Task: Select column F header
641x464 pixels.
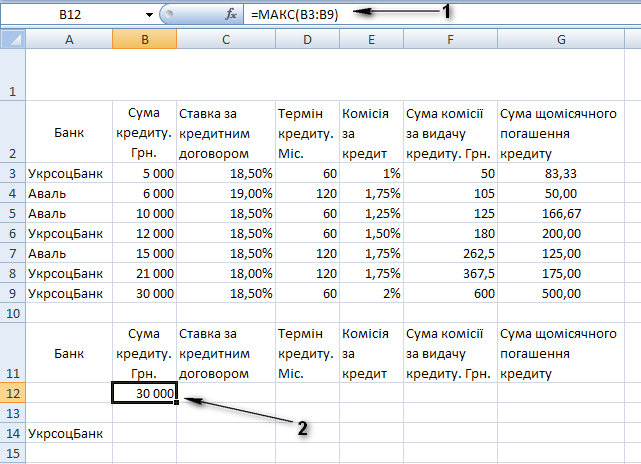Action: click(x=450, y=40)
